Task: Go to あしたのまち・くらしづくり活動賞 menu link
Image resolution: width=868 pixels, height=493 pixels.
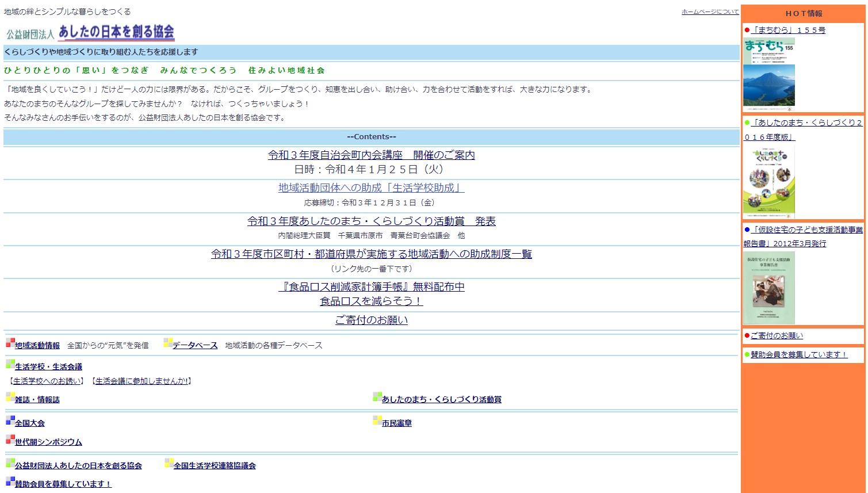Action: 441,400
